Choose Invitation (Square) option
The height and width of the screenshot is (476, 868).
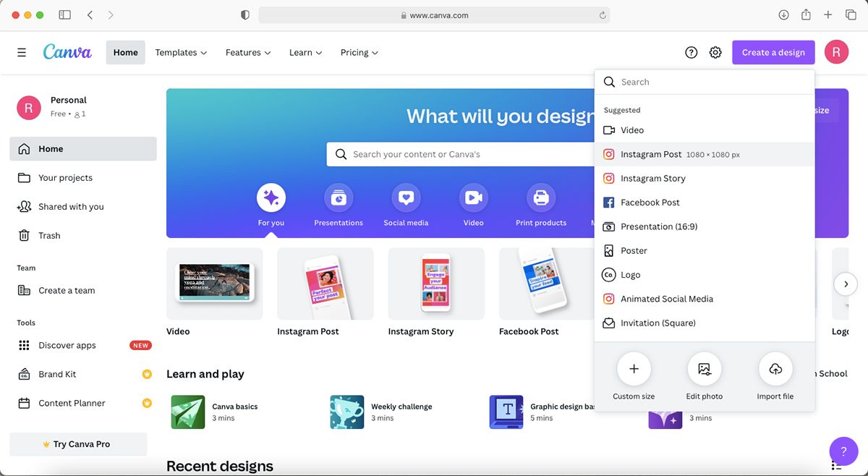pyautogui.click(x=705, y=323)
